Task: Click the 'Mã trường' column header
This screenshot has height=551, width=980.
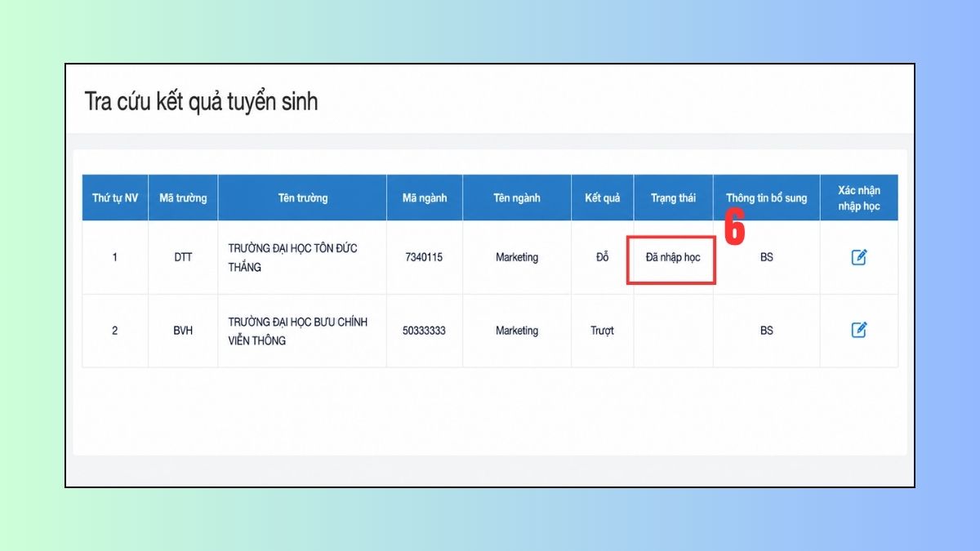Action: coord(183,198)
